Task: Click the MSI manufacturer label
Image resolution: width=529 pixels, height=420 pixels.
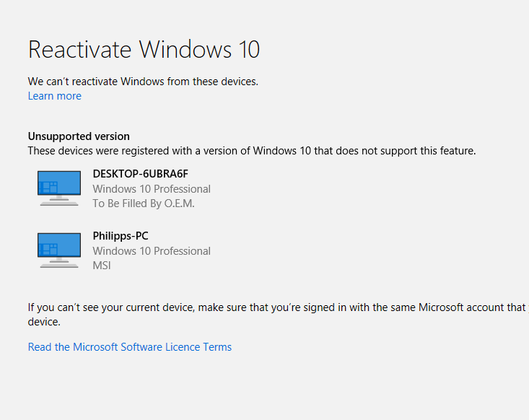Action: (x=102, y=266)
